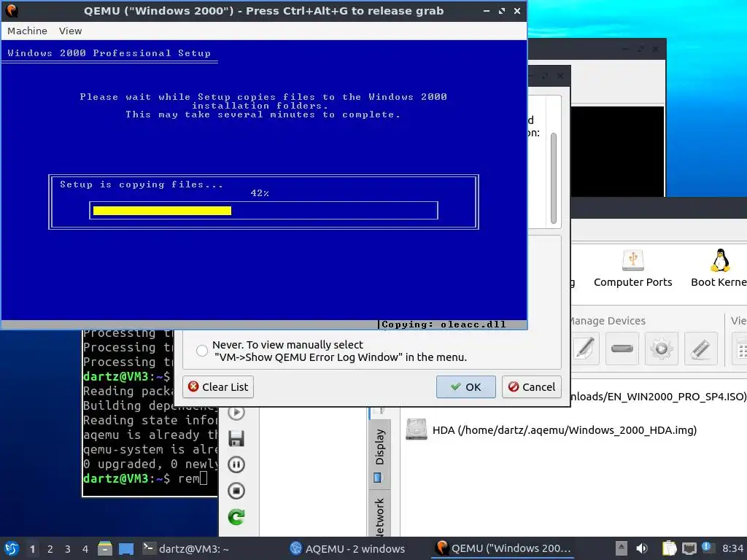The width and height of the screenshot is (747, 560).
Task: Click the gear play device icon
Action: (x=661, y=349)
